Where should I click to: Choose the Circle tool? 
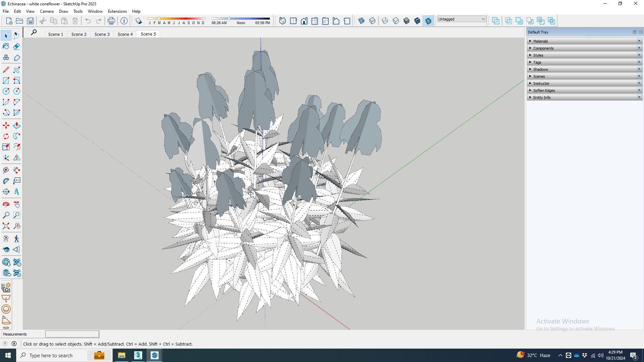pyautogui.click(x=6, y=91)
